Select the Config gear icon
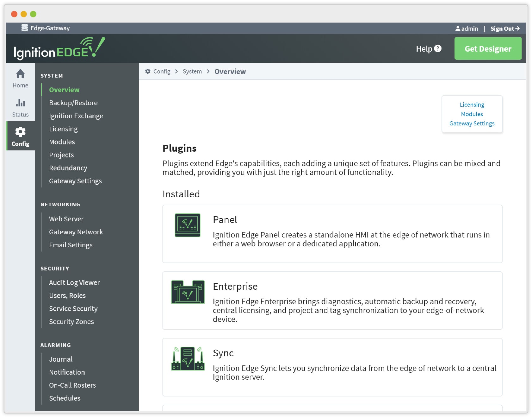Viewport: 532px width, 418px height. 20,132
